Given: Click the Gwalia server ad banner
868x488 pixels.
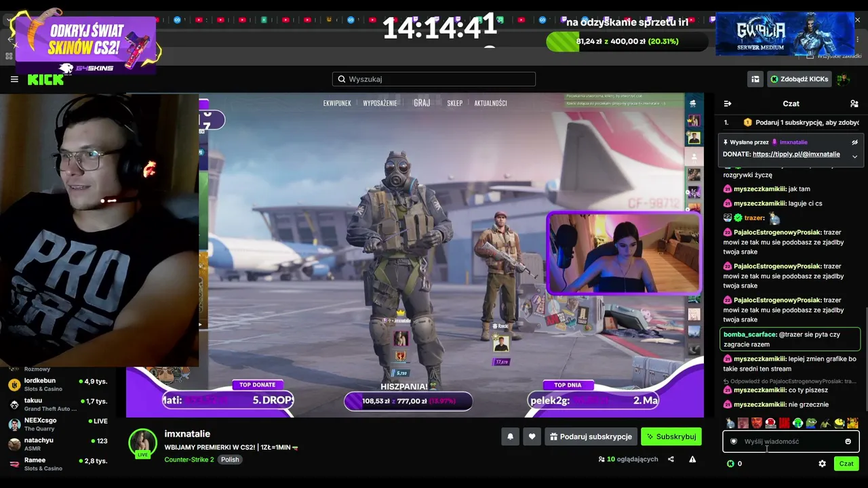Looking at the screenshot, I should coord(785,34).
